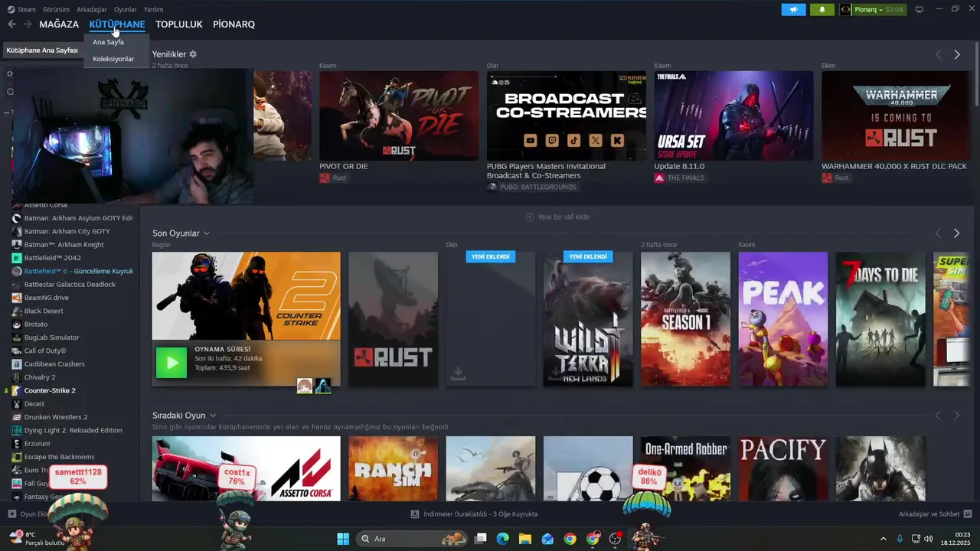Open Ranch Sim cover in Sıradaki Oyun
This screenshot has height=551, width=980.
[x=394, y=468]
